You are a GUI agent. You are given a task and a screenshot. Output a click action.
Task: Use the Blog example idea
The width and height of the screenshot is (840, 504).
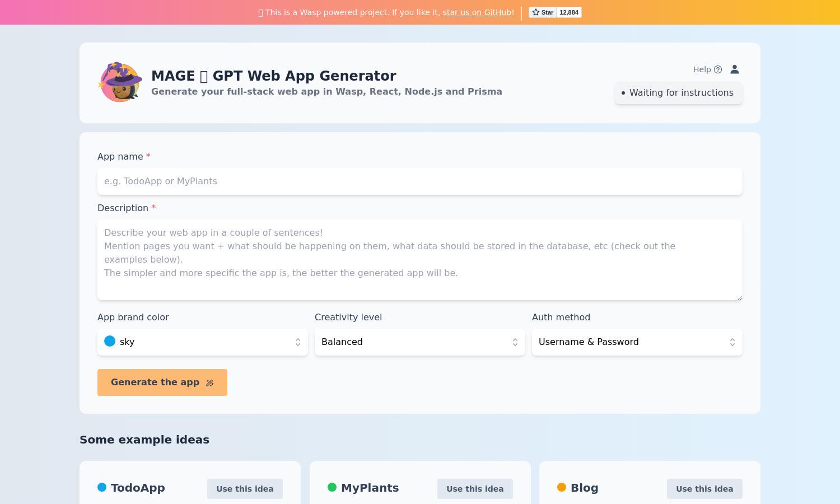[x=704, y=489]
